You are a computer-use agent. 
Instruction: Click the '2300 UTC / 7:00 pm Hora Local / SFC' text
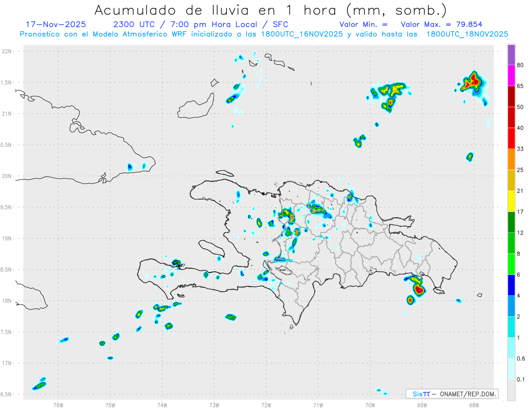pos(201,24)
